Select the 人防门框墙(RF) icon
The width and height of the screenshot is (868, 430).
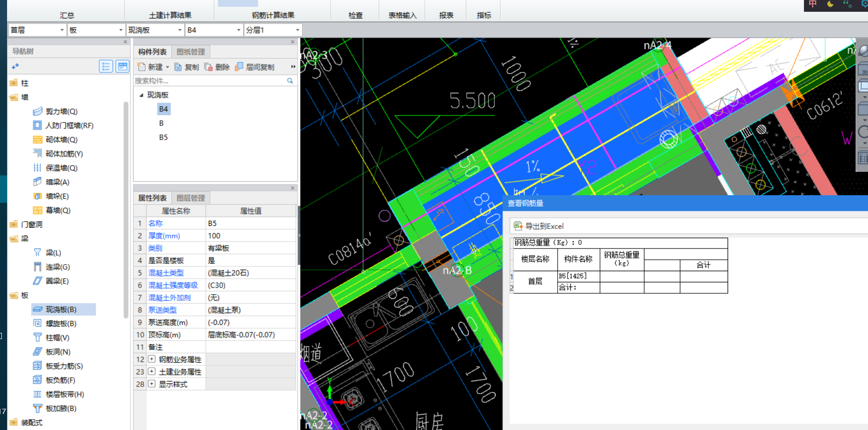click(37, 125)
